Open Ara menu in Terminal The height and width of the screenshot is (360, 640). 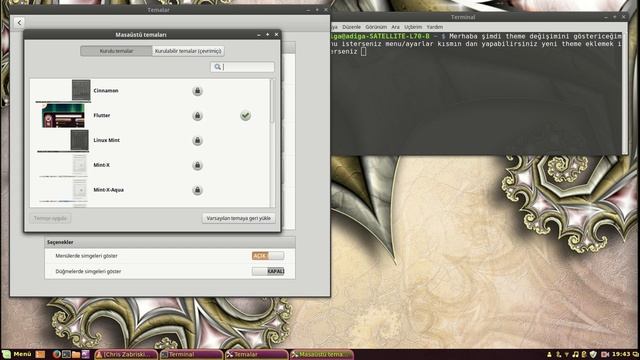(395, 27)
